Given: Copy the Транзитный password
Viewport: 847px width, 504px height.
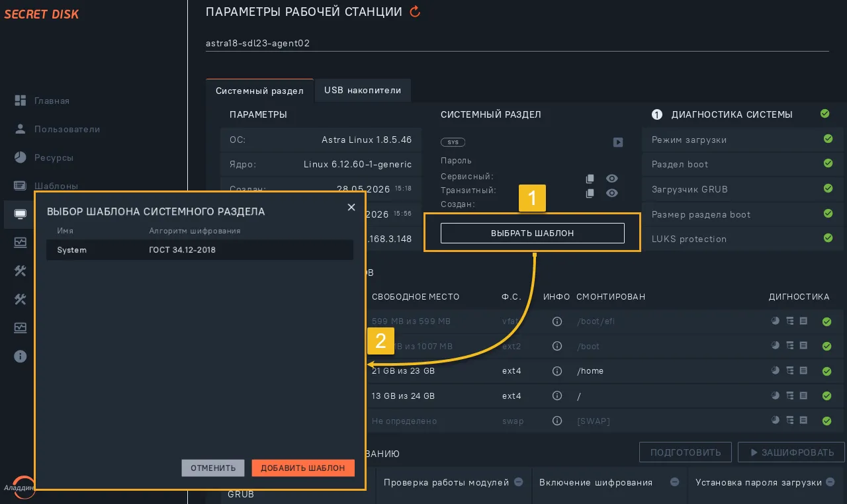Looking at the screenshot, I should point(590,193).
